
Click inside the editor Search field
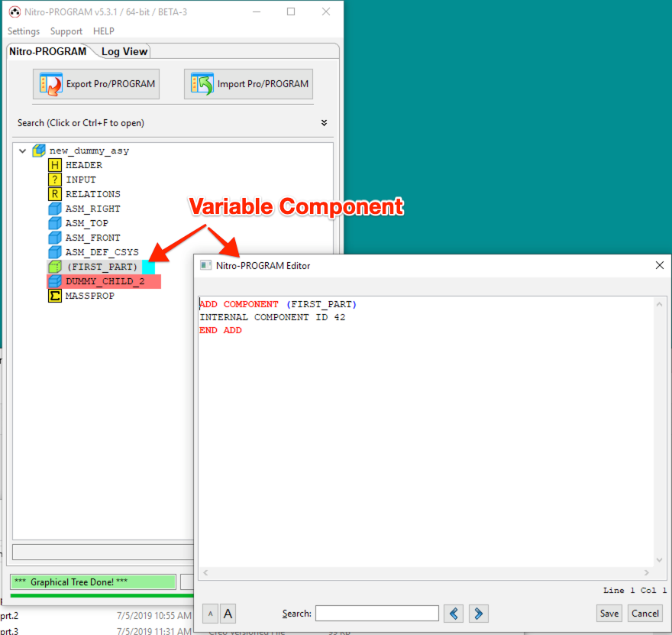[376, 614]
